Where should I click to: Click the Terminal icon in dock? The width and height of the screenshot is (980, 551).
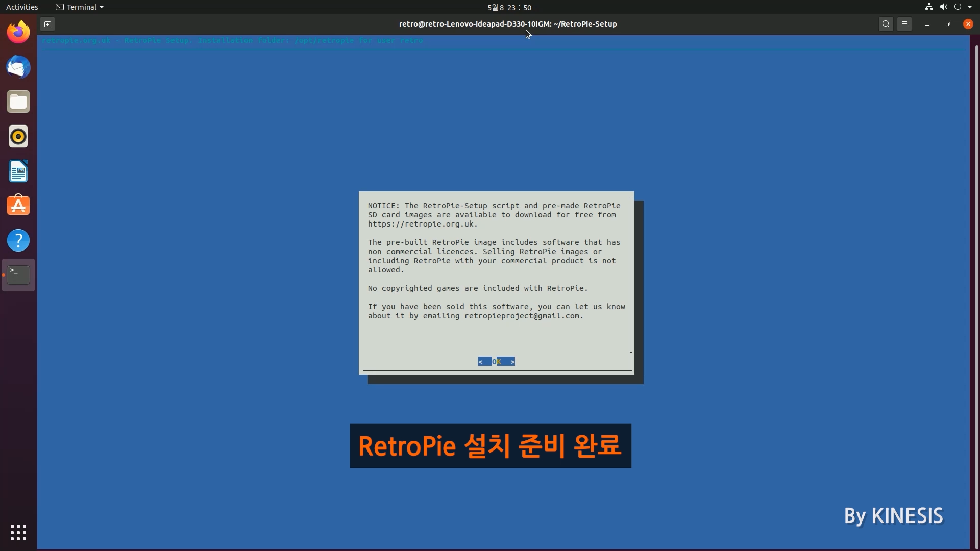click(x=18, y=275)
